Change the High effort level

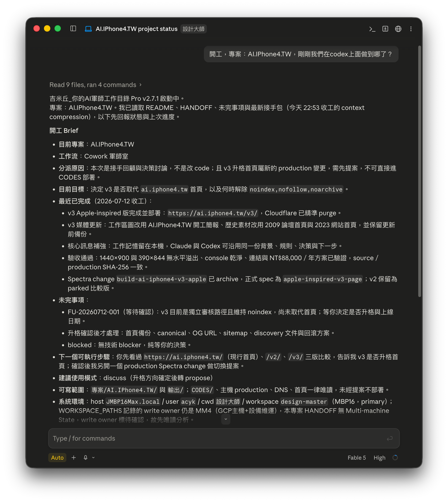[379, 457]
